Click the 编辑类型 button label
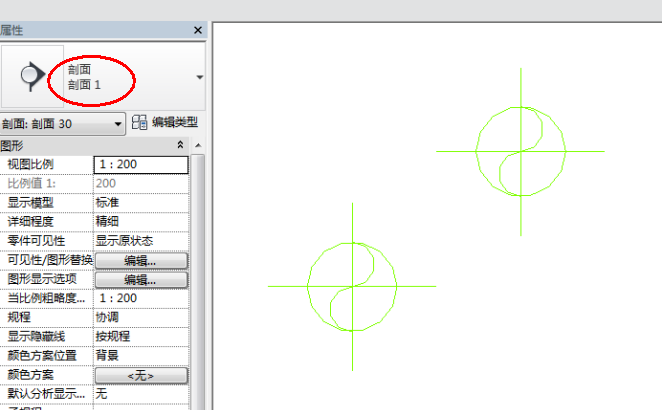The height and width of the screenshot is (410, 662). click(175, 122)
